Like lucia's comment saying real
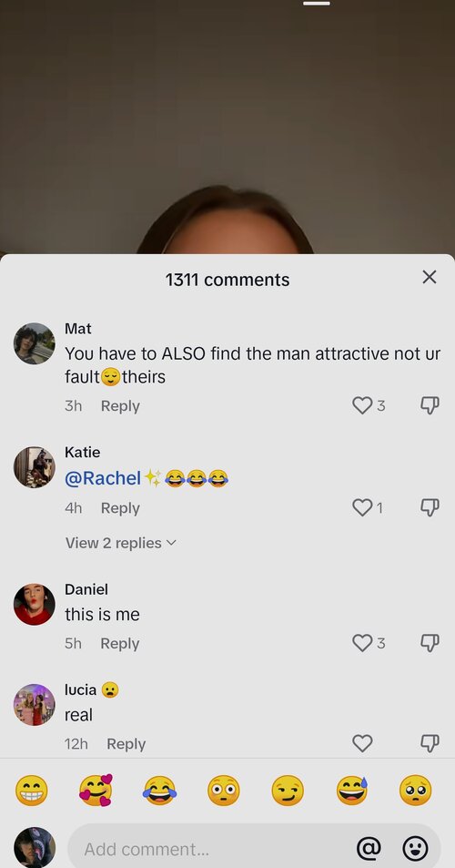The height and width of the screenshot is (868, 455). (x=362, y=743)
